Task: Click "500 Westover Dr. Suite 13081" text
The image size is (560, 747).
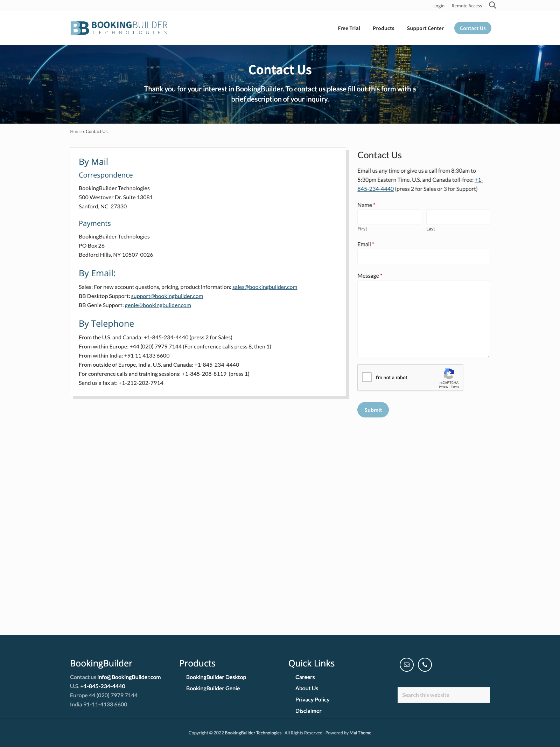Action: coord(116,197)
